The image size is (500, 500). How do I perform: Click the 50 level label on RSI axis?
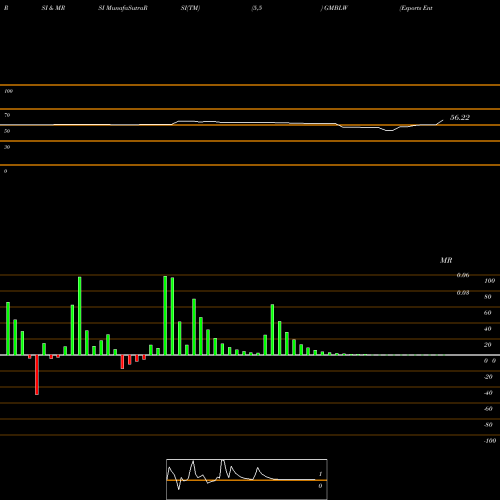click(7, 131)
